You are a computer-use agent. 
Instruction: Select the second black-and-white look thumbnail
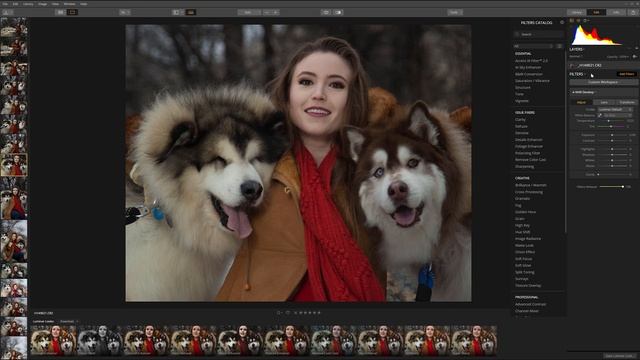click(x=100, y=340)
